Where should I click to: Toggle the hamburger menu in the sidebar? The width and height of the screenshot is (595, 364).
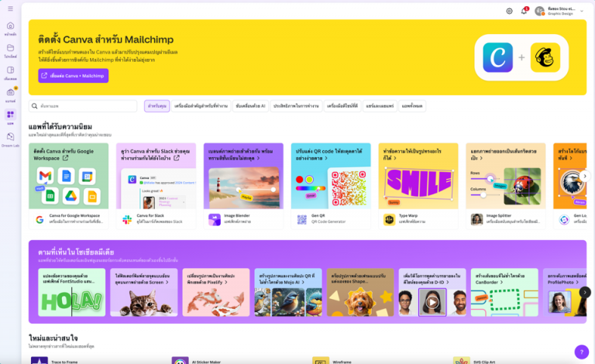click(x=10, y=9)
